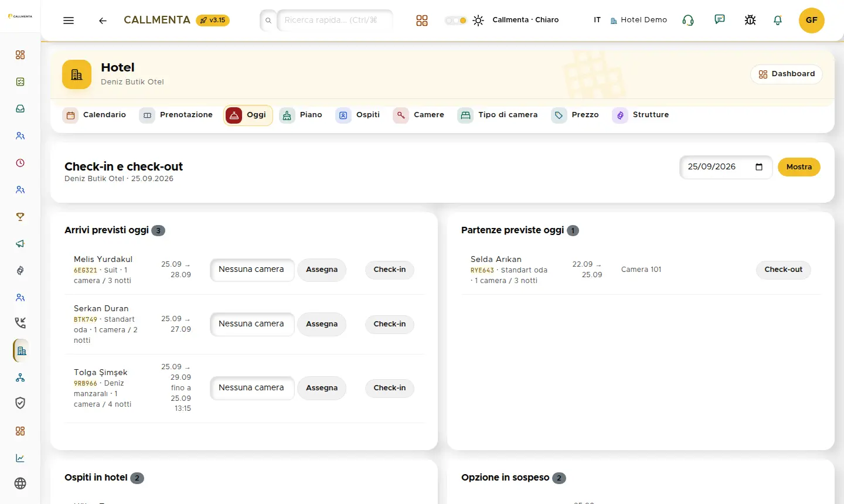Screen dimensions: 844x504
Task: Click booking code BTK749
Action: (x=86, y=320)
